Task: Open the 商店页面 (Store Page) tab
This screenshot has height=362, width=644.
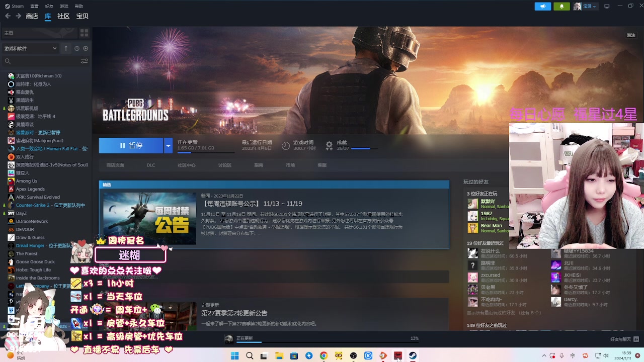Action: coord(115,165)
